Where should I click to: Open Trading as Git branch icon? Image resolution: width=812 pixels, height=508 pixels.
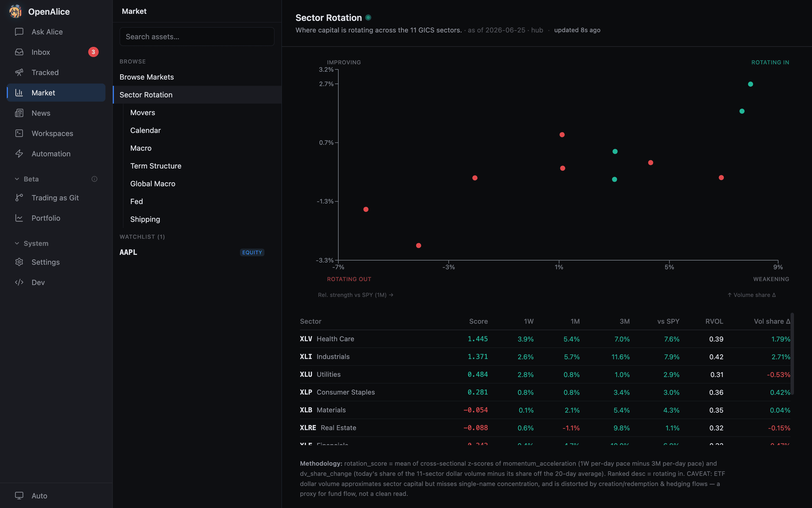19,198
